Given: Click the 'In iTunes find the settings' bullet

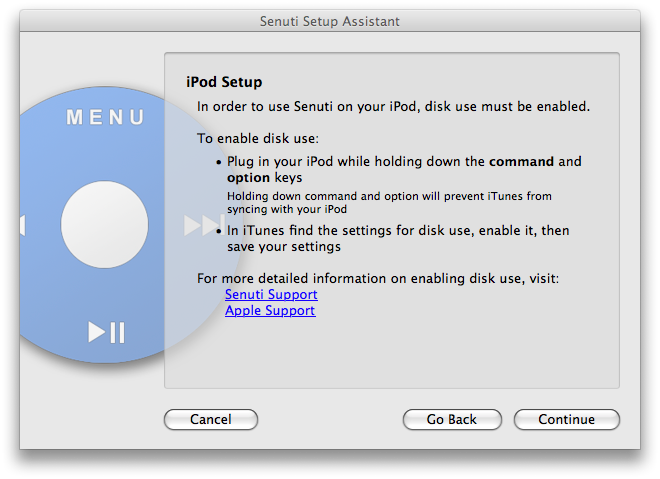Looking at the screenshot, I should (398, 238).
